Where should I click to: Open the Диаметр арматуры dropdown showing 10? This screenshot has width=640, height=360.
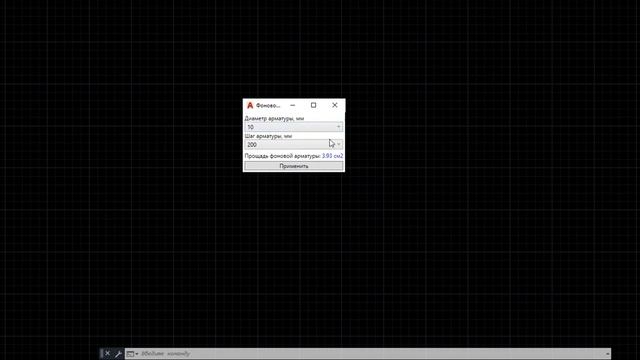293,127
